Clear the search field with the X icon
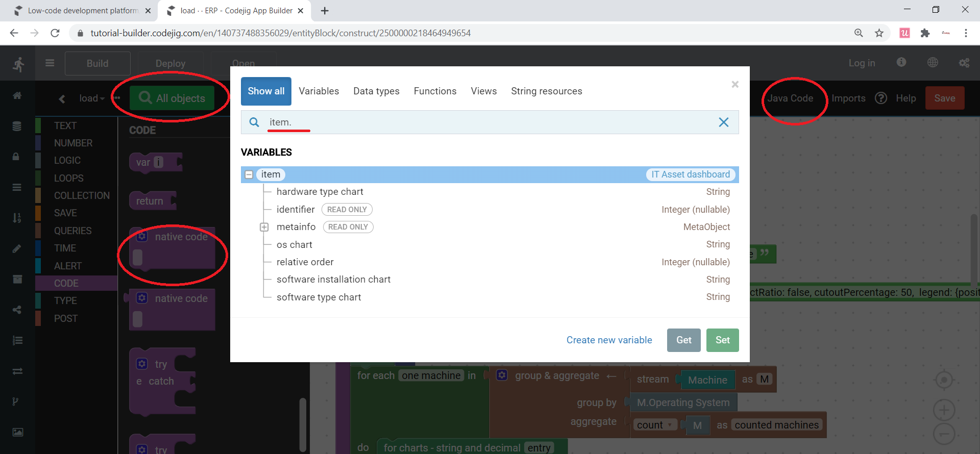 coord(723,122)
